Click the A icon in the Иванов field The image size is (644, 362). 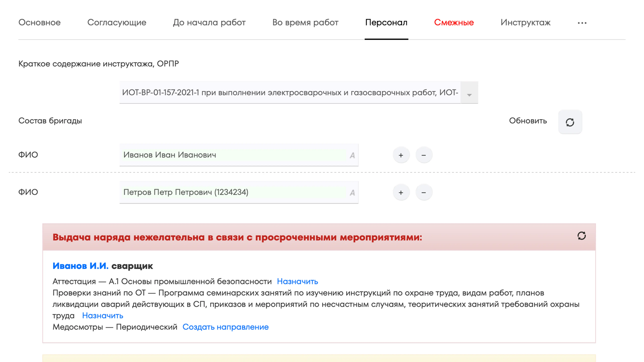pos(352,156)
